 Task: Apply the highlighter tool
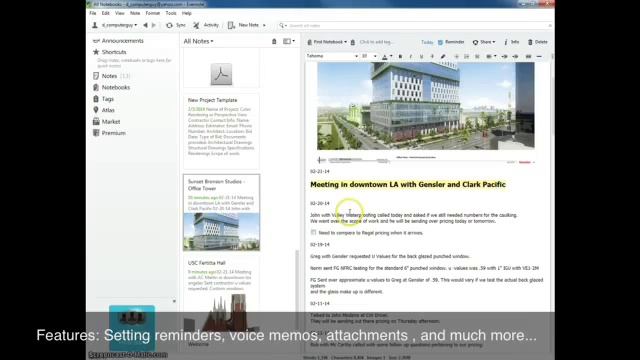pyautogui.click(x=443, y=57)
